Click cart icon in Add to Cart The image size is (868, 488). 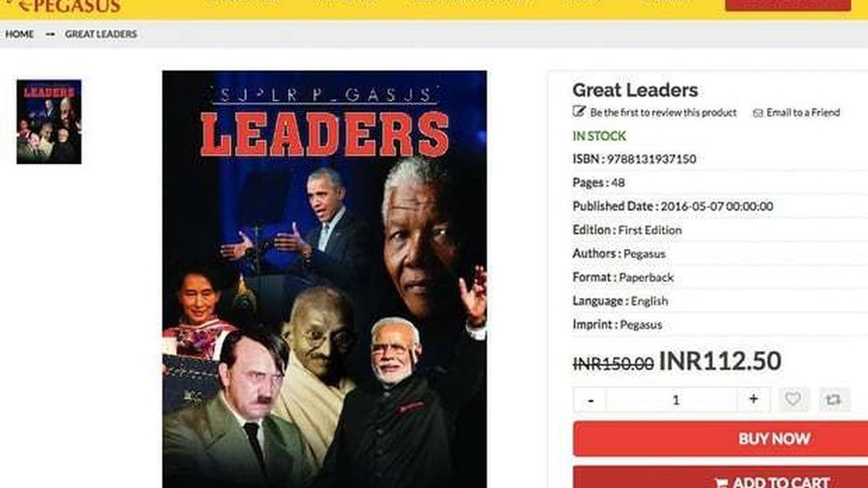[721, 482]
